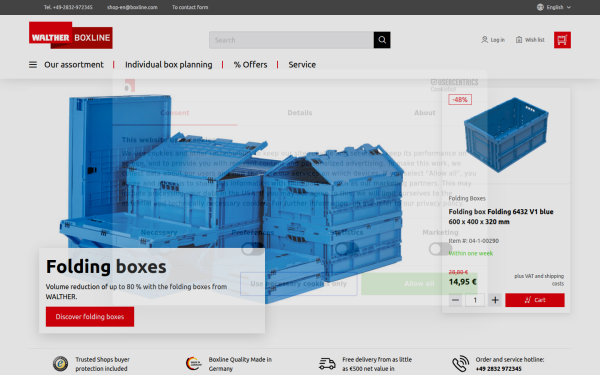This screenshot has height=375, width=600.
Task: Click the hamburger menu icon
Action: point(33,65)
